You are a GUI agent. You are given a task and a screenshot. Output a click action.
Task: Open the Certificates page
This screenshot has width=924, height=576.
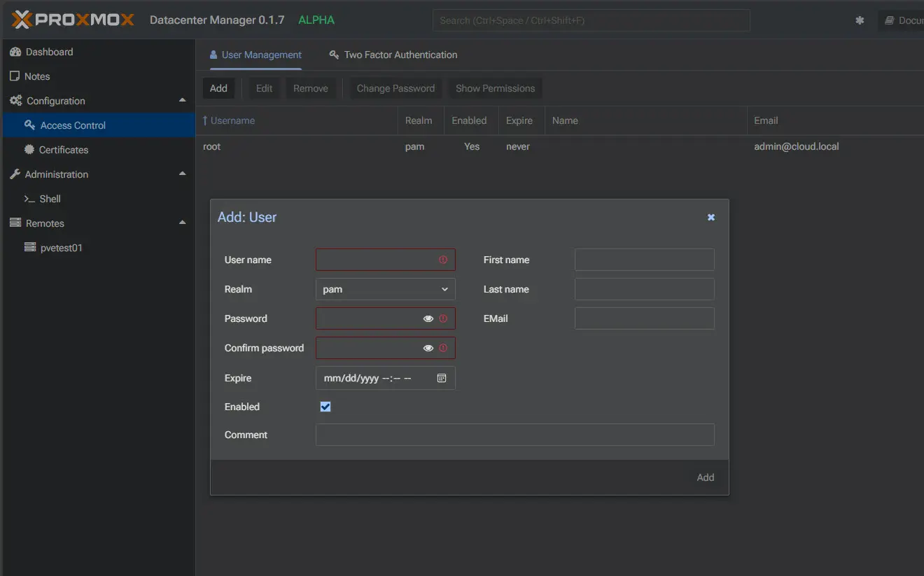click(x=64, y=149)
